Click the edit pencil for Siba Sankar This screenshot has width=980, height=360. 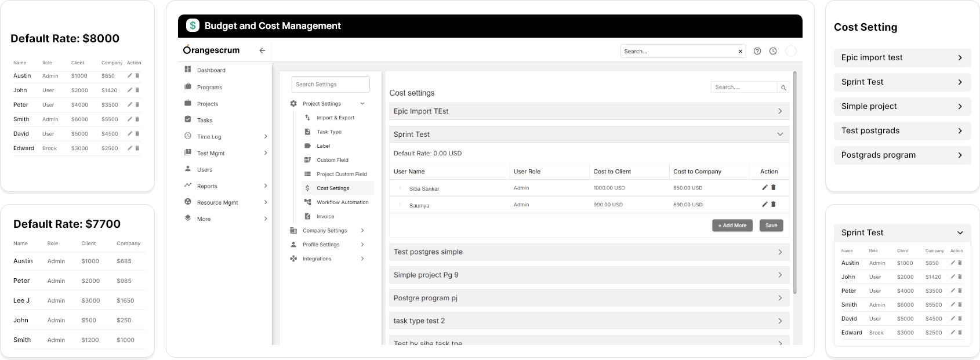(x=765, y=188)
